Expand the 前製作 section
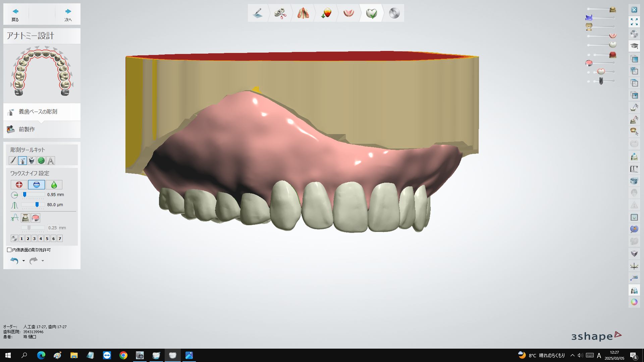 (x=27, y=129)
